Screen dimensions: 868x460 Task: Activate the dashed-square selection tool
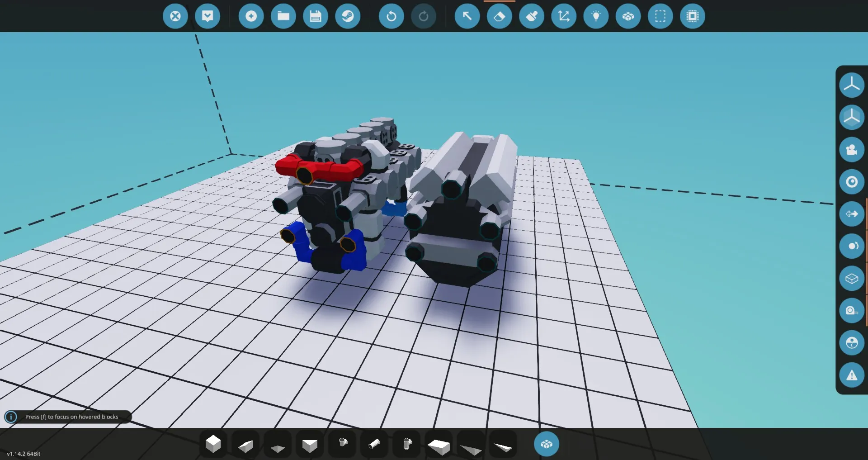pos(660,16)
